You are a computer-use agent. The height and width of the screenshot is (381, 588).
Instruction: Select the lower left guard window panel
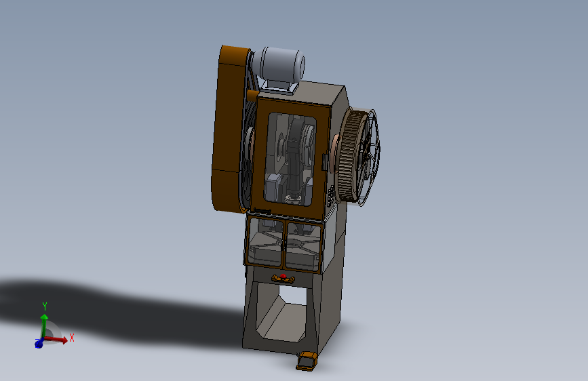(x=266, y=242)
